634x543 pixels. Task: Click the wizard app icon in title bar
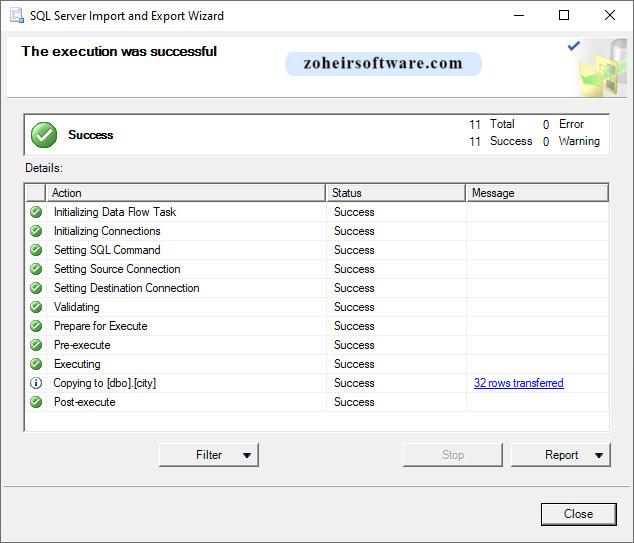pyautogui.click(x=17, y=15)
